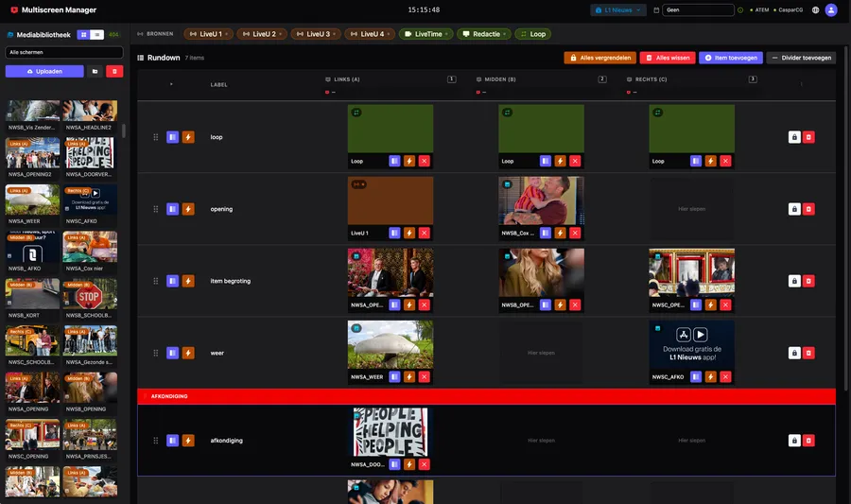851x504 pixels.
Task: Click purple button under NWSC_OPE clip in item begroting
Action: pyautogui.click(x=696, y=304)
